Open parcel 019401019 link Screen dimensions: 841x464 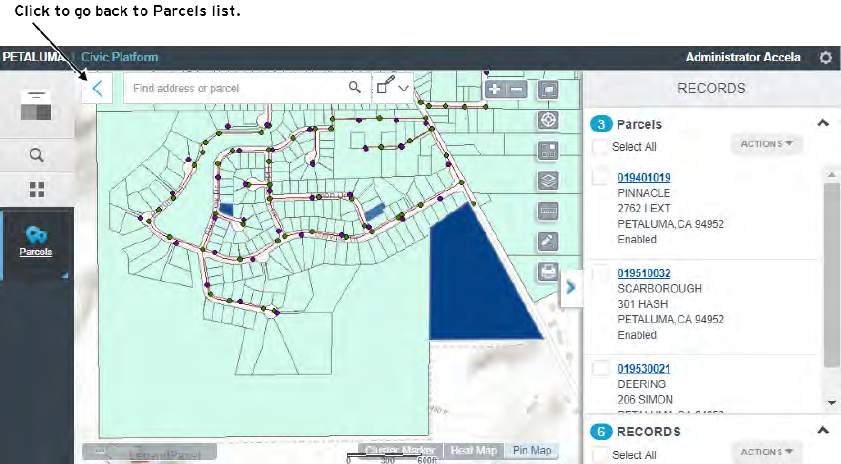coord(644,178)
